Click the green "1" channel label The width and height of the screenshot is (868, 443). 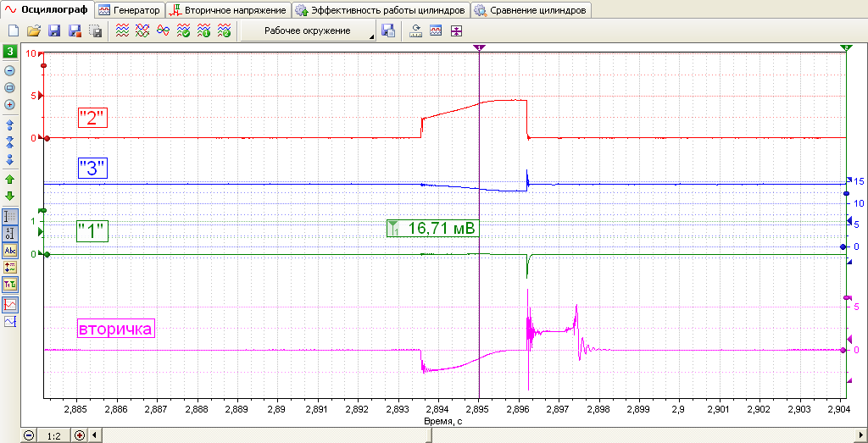click(x=92, y=230)
